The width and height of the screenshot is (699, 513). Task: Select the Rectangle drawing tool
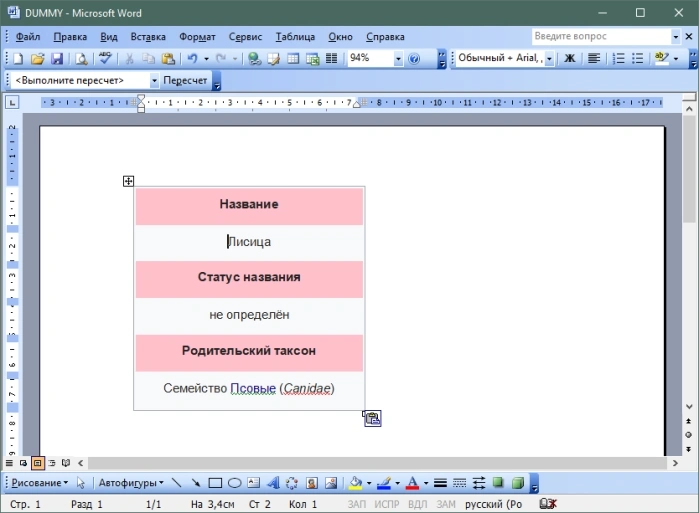[215, 483]
